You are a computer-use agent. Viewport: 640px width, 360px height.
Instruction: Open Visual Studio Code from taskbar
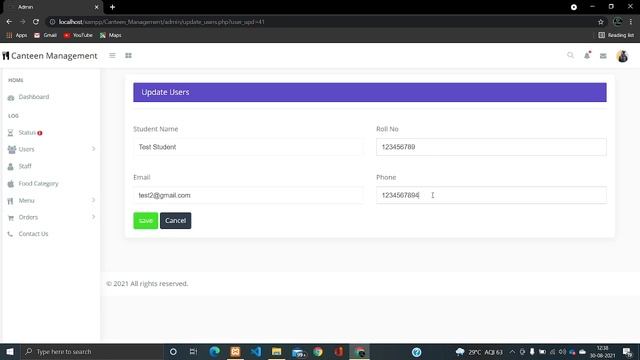pyautogui.click(x=256, y=351)
